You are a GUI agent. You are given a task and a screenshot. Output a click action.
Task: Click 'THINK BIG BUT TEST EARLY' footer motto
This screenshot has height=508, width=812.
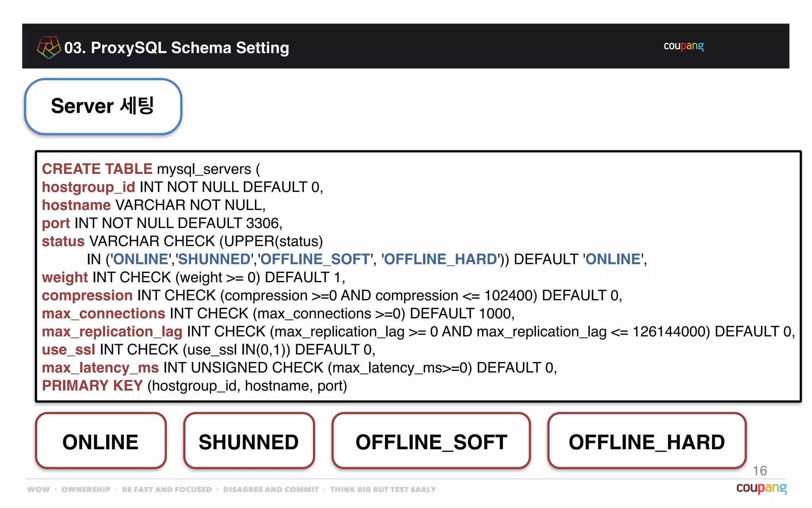(383, 489)
